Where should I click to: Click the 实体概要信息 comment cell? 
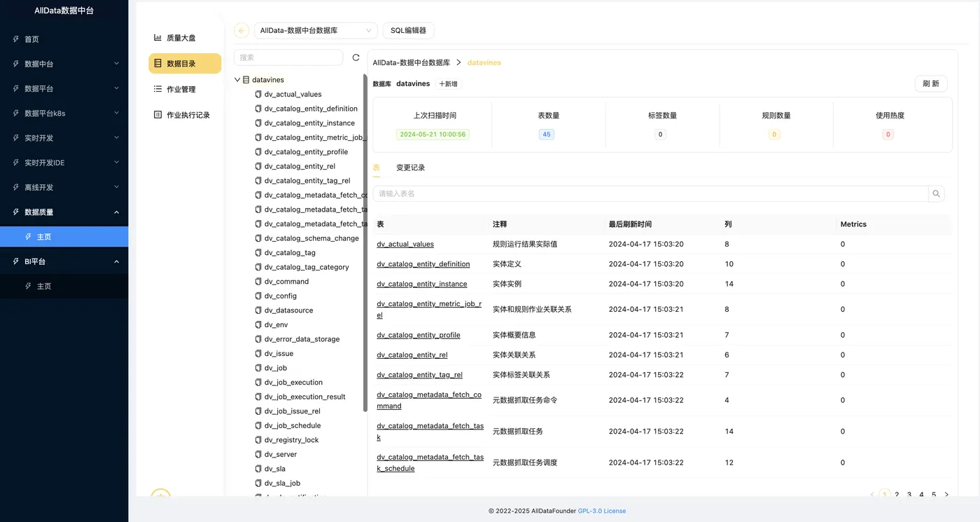(514, 335)
